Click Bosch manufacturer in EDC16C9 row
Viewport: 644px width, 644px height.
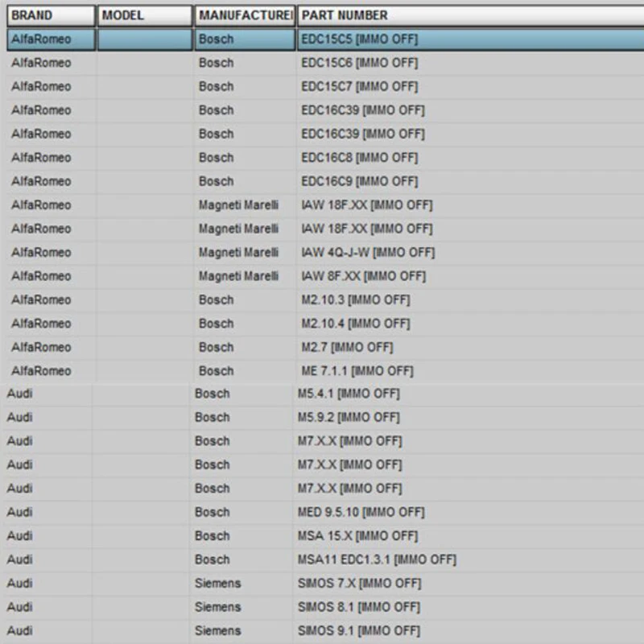click(216, 182)
